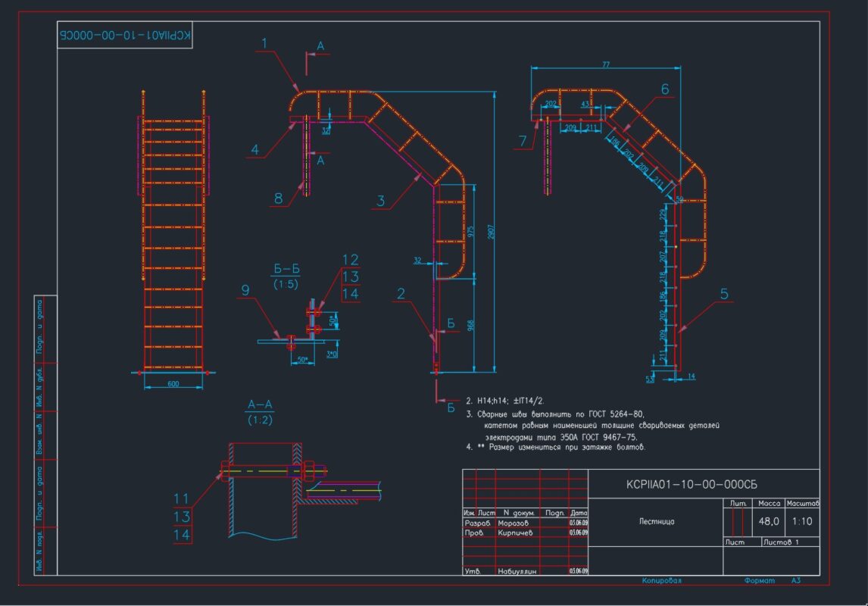The image size is (868, 606).
Task: Click the 2907 overall height dimension
Action: [x=492, y=238]
